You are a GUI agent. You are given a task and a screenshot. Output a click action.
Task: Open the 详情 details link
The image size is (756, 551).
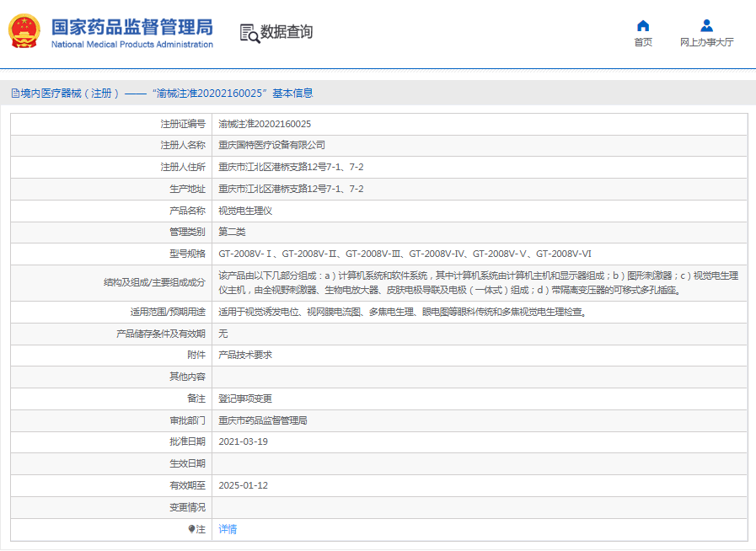(228, 529)
